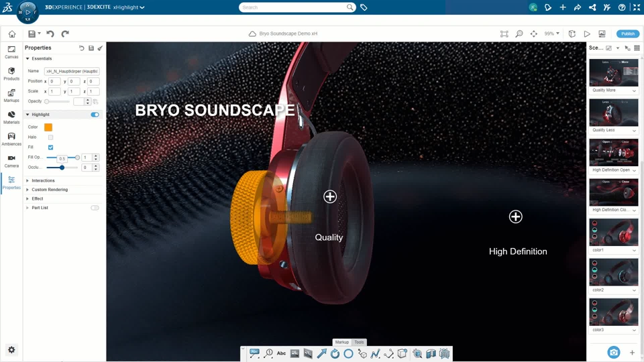Image resolution: width=644 pixels, height=362 pixels.
Task: Enable the Halo checkbox
Action: 50,137
